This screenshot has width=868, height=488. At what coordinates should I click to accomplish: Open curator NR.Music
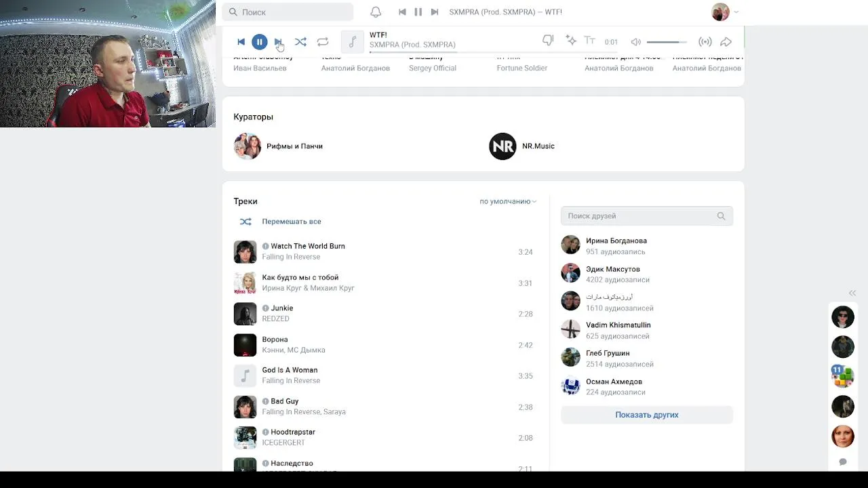(x=538, y=146)
